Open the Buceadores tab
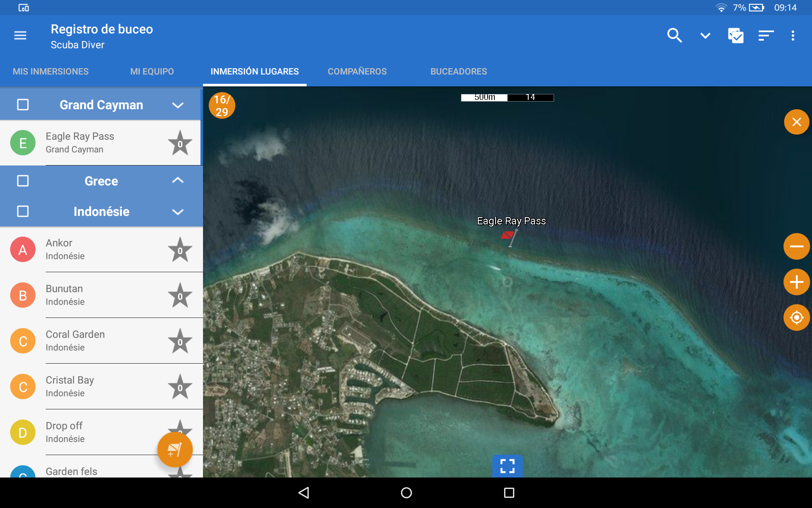The height and width of the screenshot is (508, 812). click(x=459, y=72)
